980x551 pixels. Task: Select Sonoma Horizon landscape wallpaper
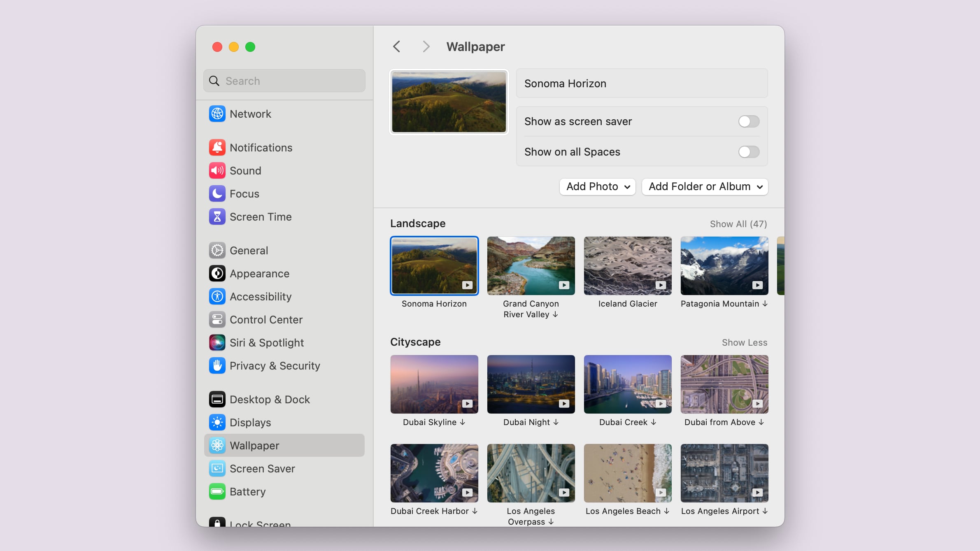pyautogui.click(x=433, y=265)
